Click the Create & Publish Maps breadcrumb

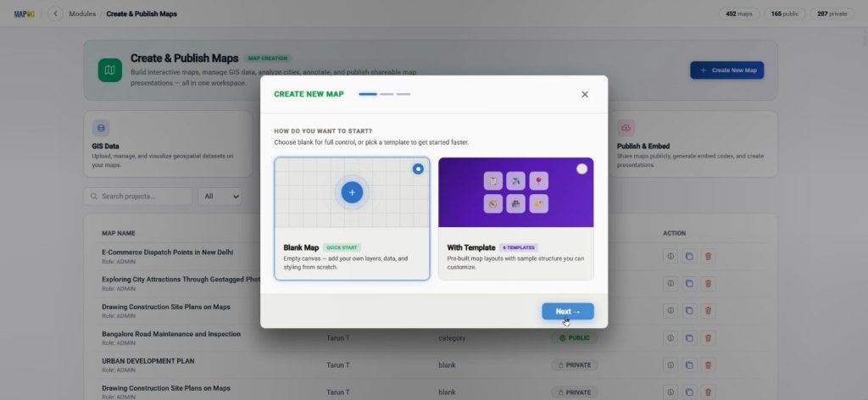point(142,14)
